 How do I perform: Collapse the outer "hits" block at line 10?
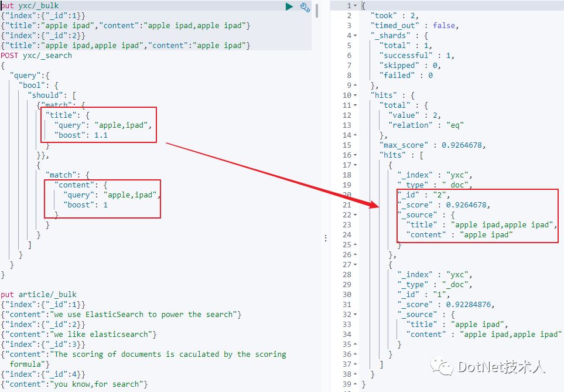coord(356,96)
